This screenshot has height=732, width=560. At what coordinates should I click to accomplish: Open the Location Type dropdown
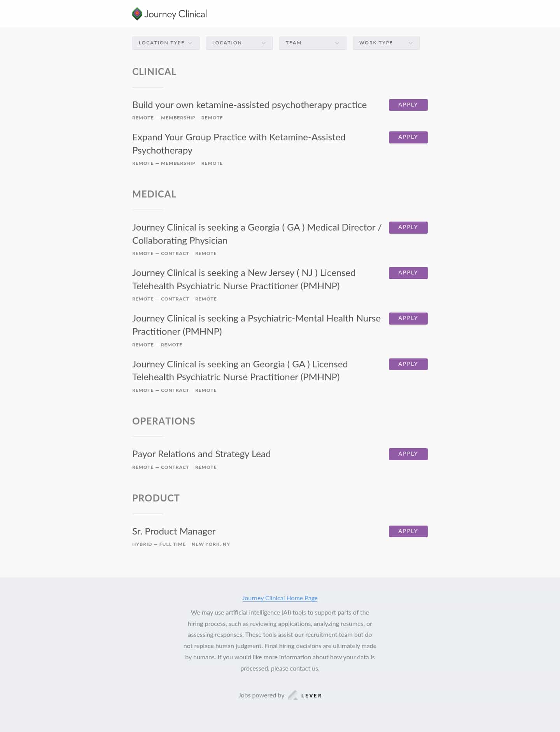166,43
